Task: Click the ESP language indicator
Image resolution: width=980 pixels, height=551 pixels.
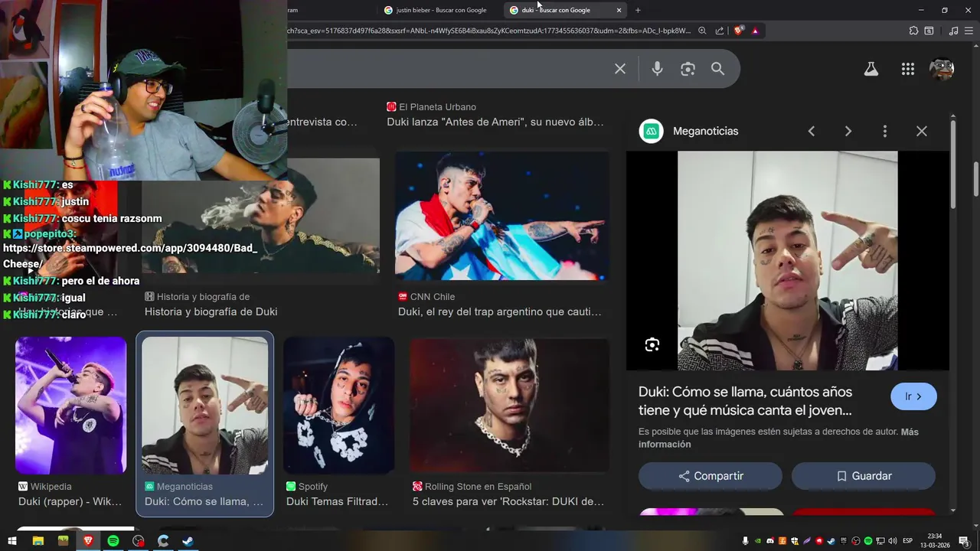Action: (907, 541)
